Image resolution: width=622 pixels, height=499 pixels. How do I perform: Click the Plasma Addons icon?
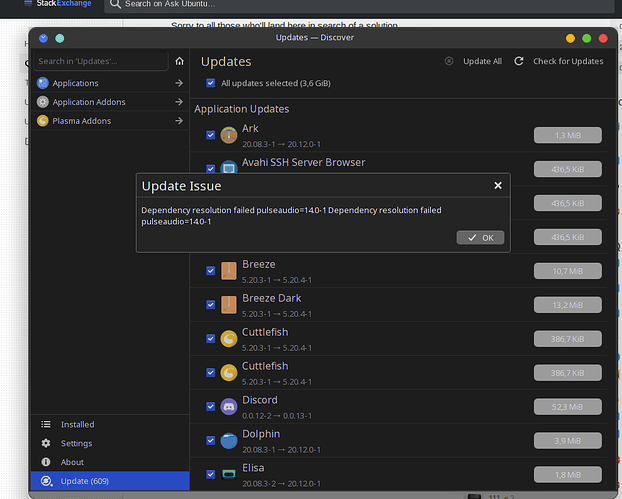click(42, 121)
